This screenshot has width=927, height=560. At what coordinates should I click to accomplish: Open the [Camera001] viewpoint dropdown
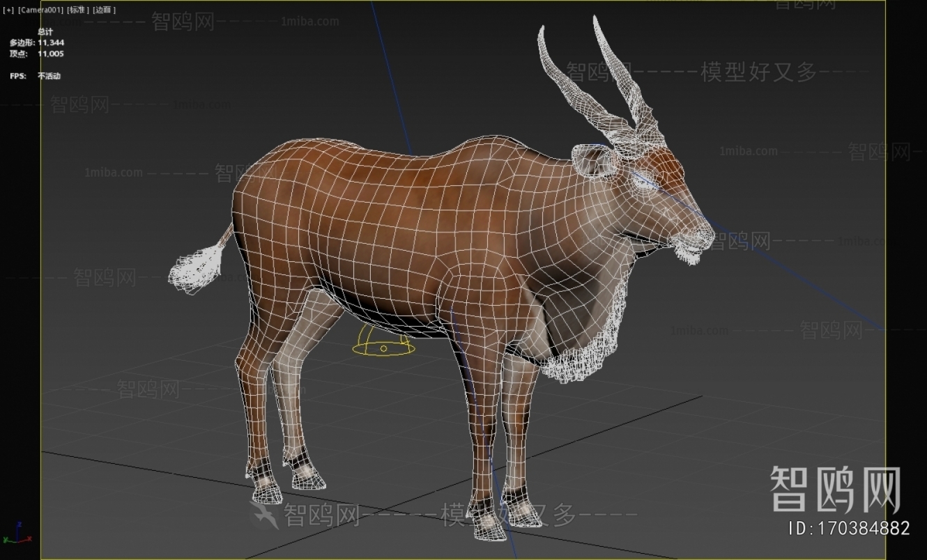click(x=40, y=10)
